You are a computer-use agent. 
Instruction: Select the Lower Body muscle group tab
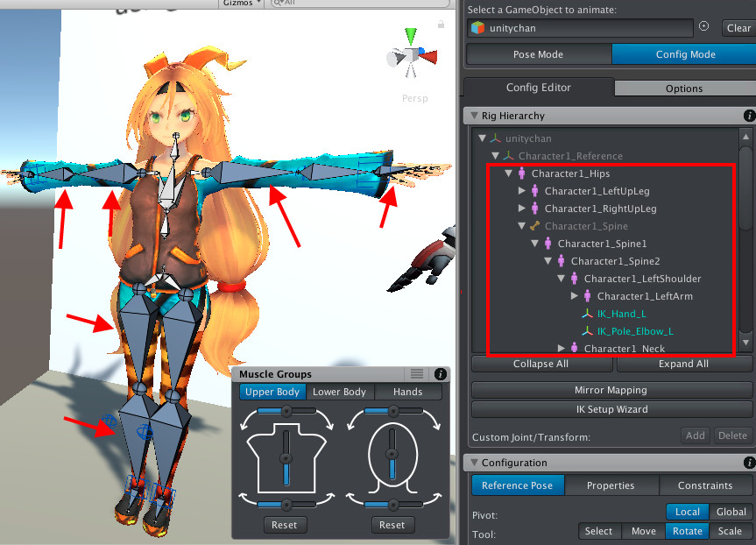click(x=339, y=392)
